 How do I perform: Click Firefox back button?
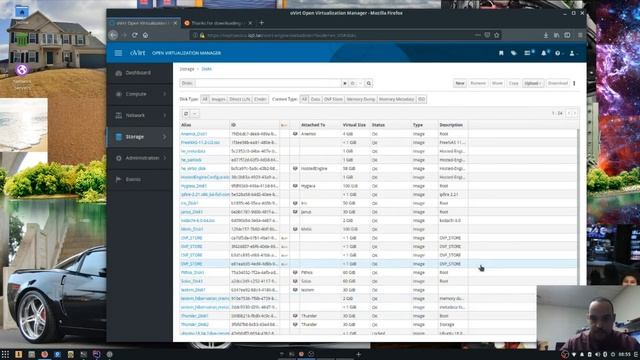(113, 35)
